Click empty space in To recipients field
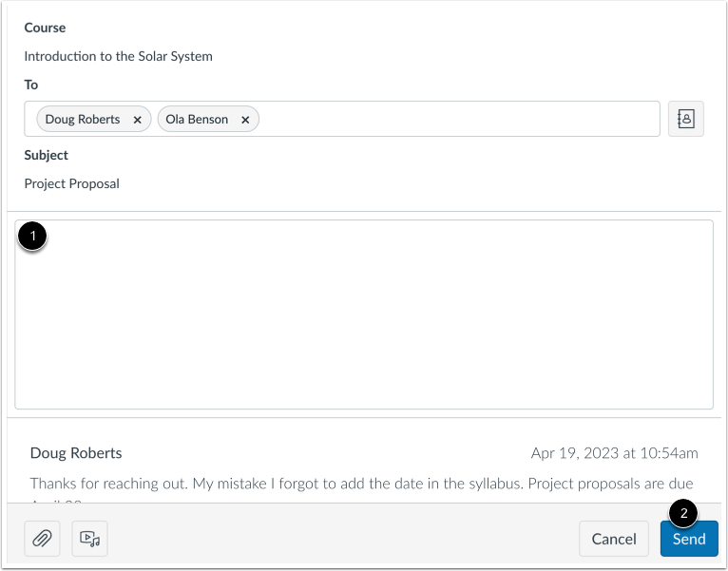Viewport: 728px width, 571px height. pyautogui.click(x=456, y=119)
